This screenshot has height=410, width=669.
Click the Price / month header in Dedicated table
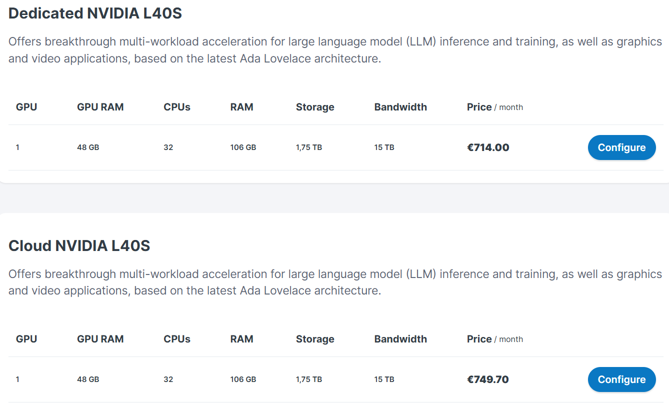point(494,107)
